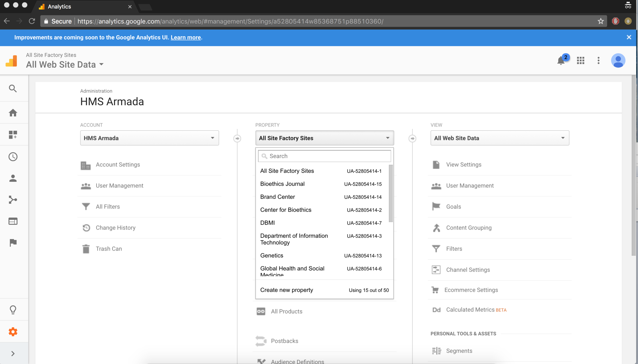Go back with browser back arrow
The image size is (638, 364).
pyautogui.click(x=7, y=21)
